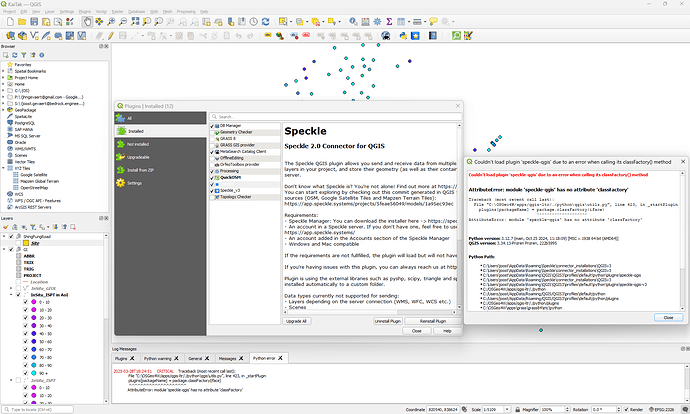This screenshot has height=414, width=690.
Task: Click Remove Layer icon in Layers toolbar
Action: 73,227
